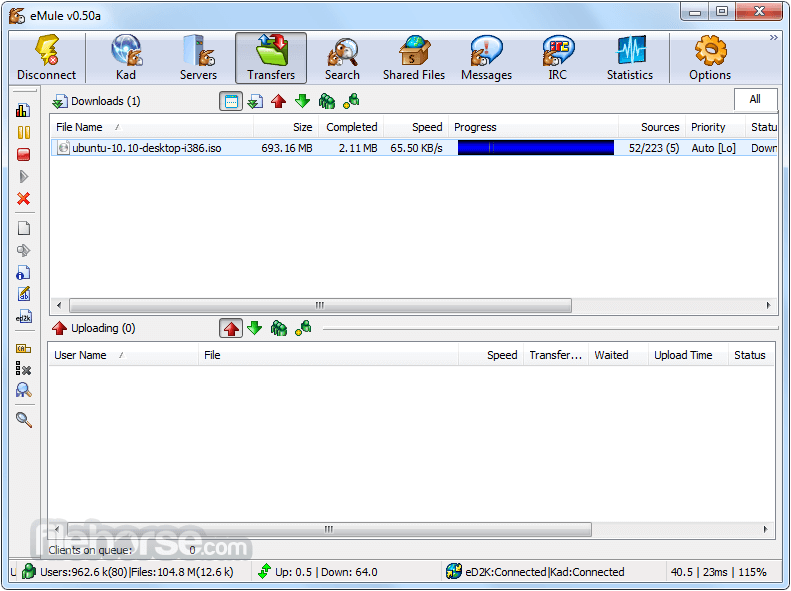This screenshot has height=591, width=791.
Task: Click the magnifying glass search icon in sidebar
Action: (23, 420)
